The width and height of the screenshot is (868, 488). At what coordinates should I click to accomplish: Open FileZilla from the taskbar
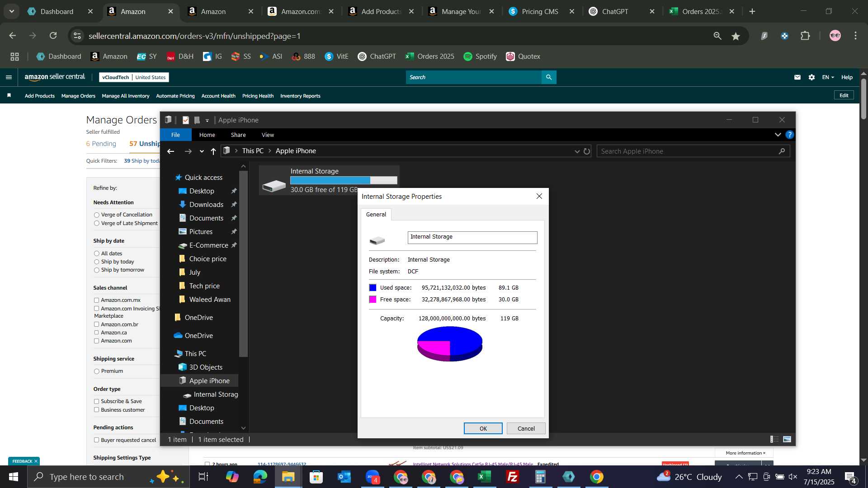click(x=512, y=477)
